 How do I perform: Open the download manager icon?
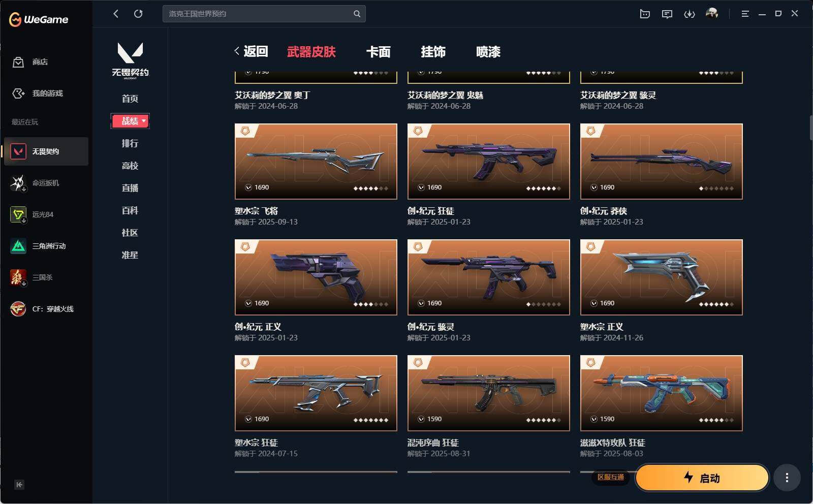(x=690, y=14)
